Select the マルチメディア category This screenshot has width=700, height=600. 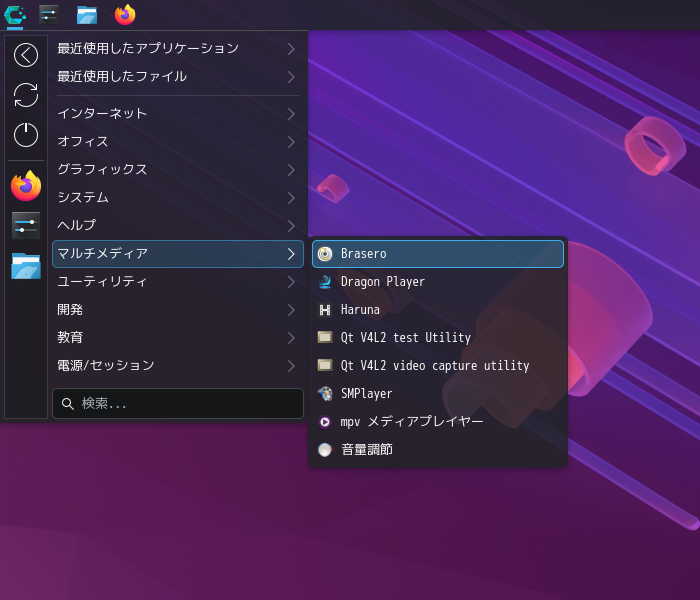tap(178, 254)
